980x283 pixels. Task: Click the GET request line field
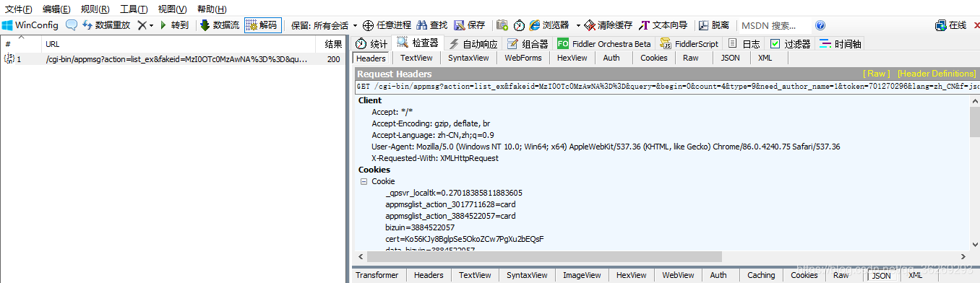667,87
